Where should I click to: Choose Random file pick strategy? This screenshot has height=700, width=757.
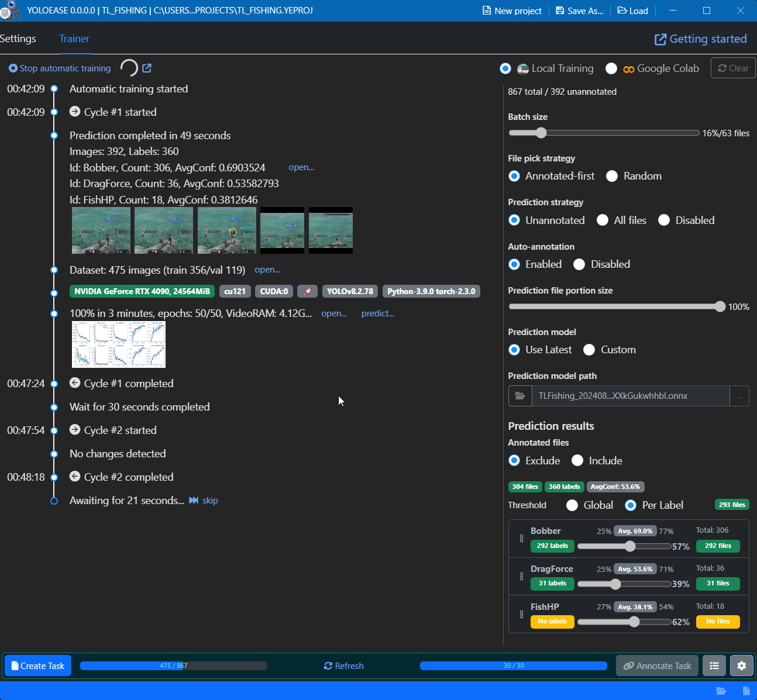click(x=612, y=176)
